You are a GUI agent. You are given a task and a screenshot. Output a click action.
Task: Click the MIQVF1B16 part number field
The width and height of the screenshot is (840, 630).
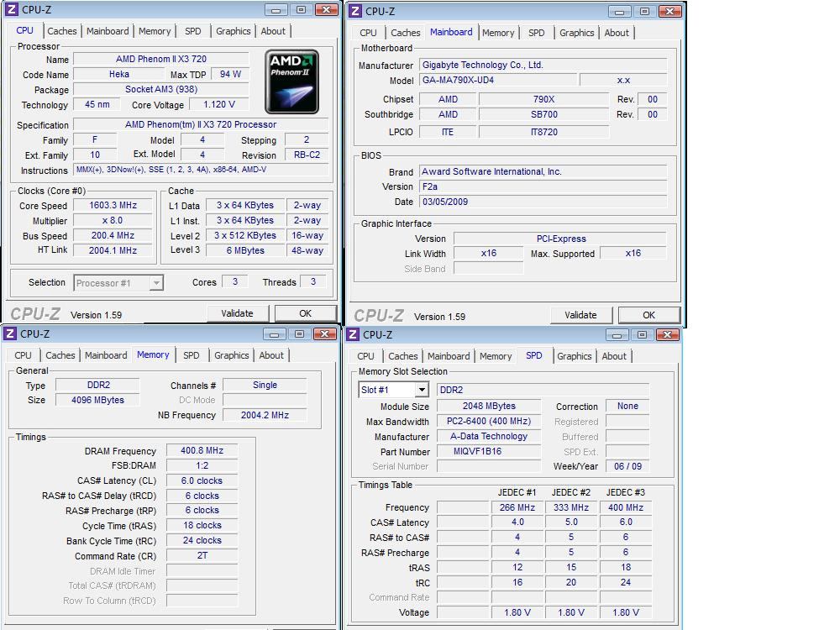[x=489, y=451]
